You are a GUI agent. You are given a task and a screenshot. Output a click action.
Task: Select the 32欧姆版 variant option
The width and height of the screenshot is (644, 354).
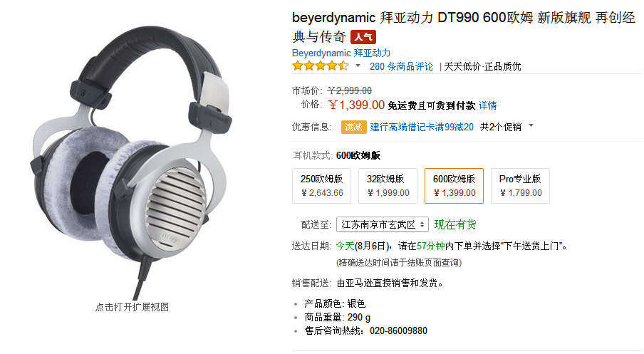coord(388,186)
